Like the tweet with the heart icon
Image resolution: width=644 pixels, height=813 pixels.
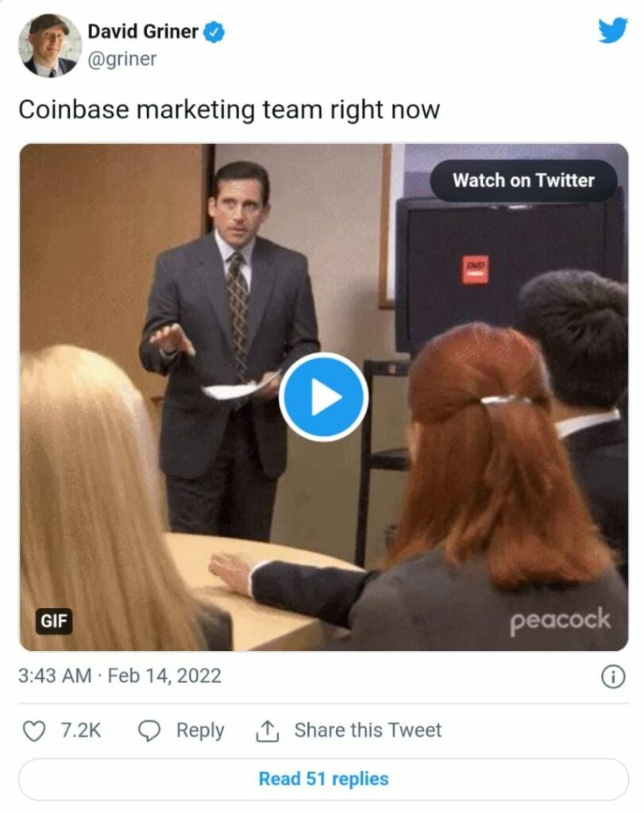coord(33,730)
